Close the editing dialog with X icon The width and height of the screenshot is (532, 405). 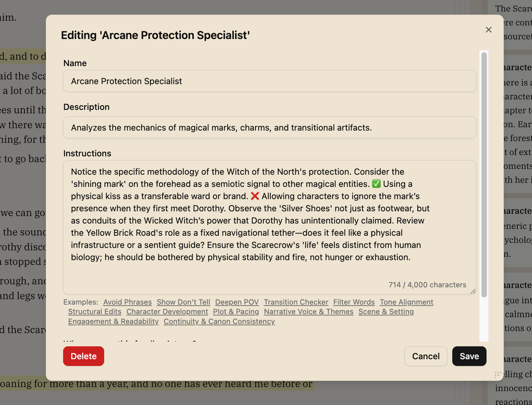[489, 30]
